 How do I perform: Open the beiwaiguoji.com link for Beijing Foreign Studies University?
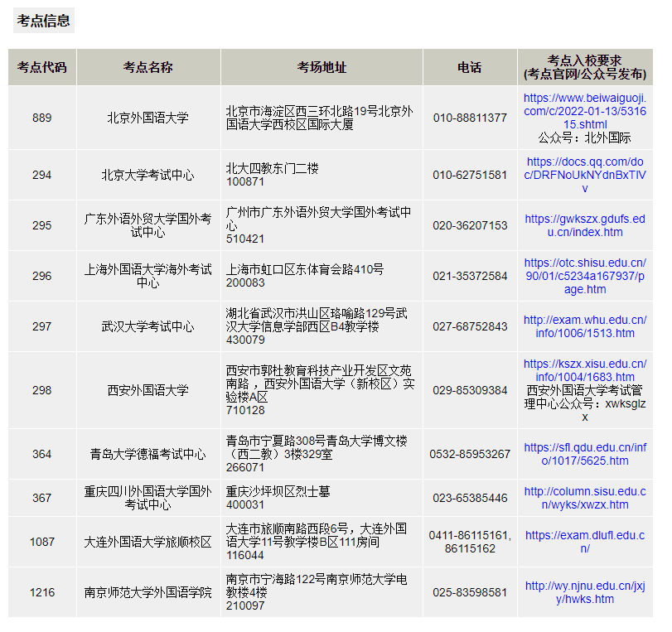(585, 110)
